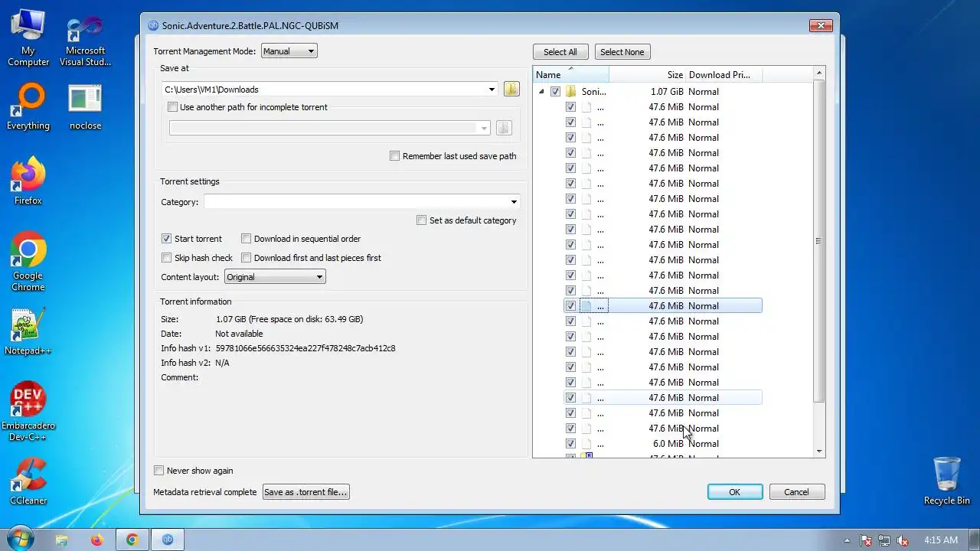
Task: Click the Soni... folder icon in file tree
Action: coord(570,91)
